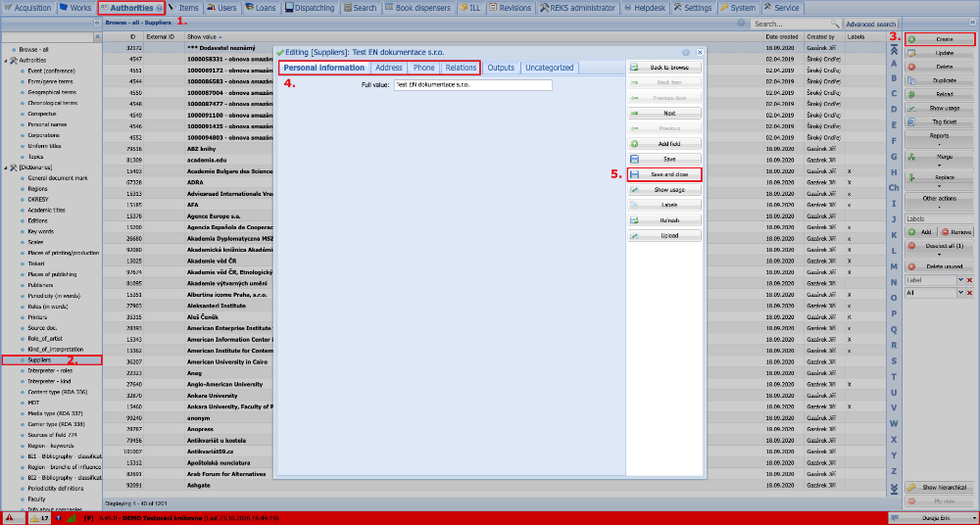The width and height of the screenshot is (980, 525).
Task: Click Back to browse button
Action: click(x=664, y=68)
